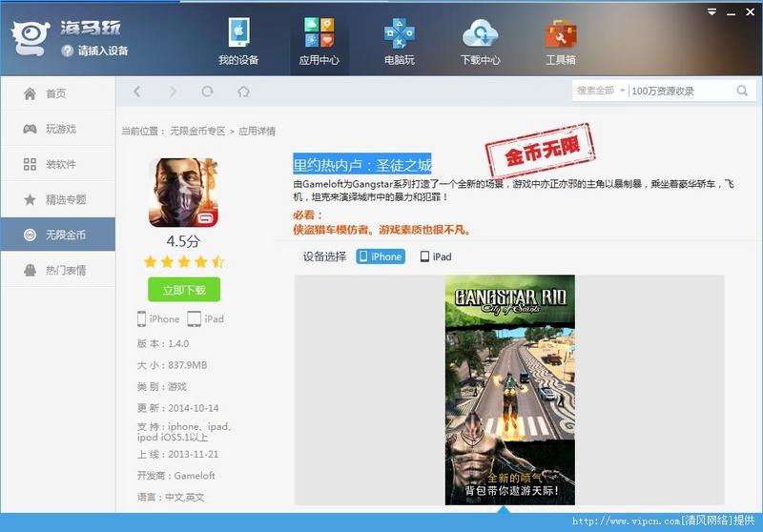
Task: Click the 4.5分 score text
Action: (183, 241)
